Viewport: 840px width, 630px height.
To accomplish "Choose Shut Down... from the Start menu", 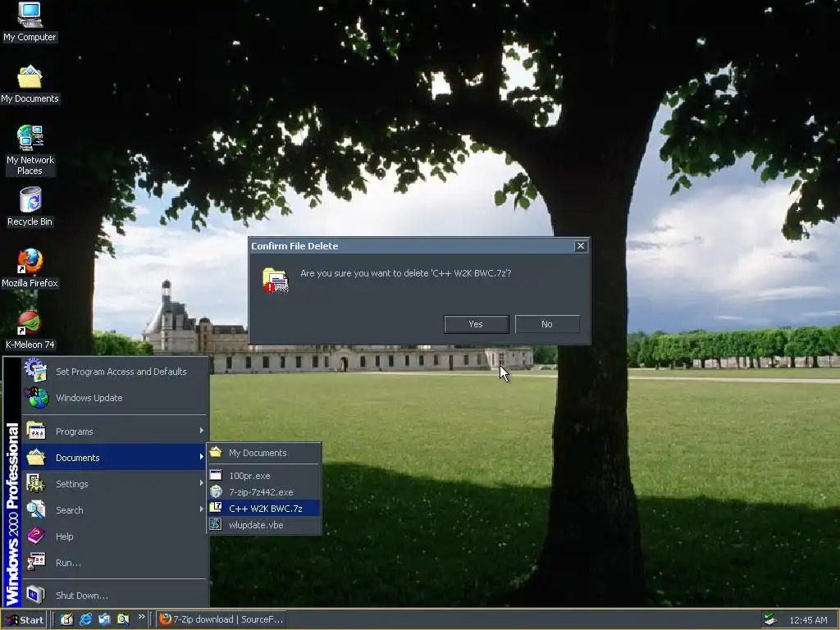I will click(x=114, y=596).
